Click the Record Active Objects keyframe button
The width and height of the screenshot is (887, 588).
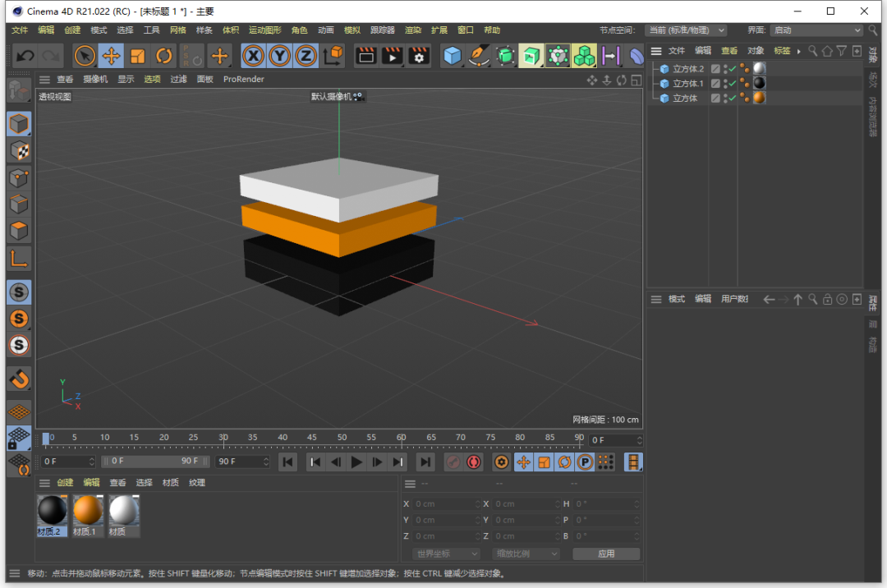pos(452,462)
